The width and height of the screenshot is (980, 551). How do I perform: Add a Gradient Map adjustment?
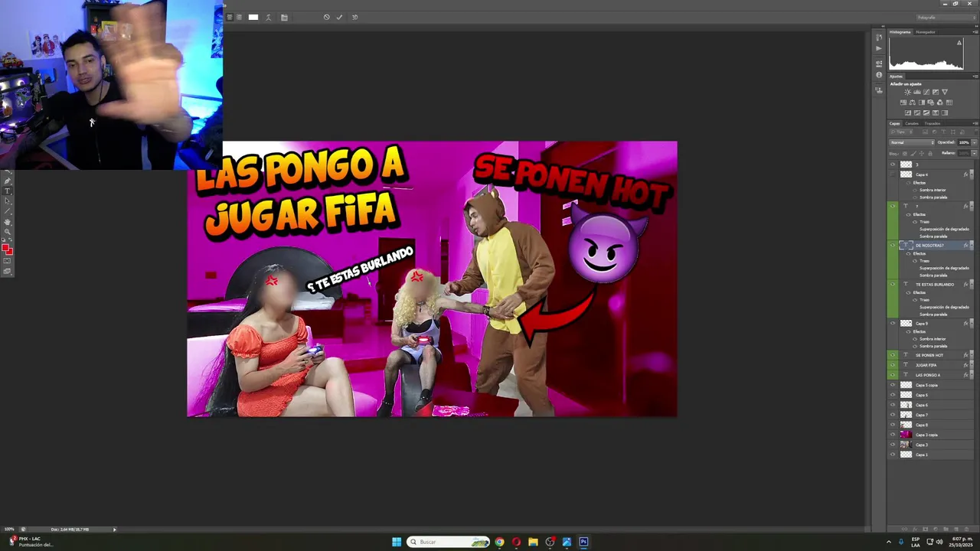pyautogui.click(x=945, y=112)
